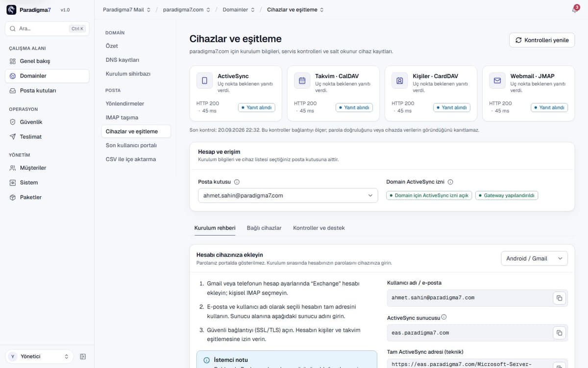This screenshot has height=368, width=588.
Task: Switch to the Bağlı cihazlar tab
Action: pyautogui.click(x=264, y=228)
